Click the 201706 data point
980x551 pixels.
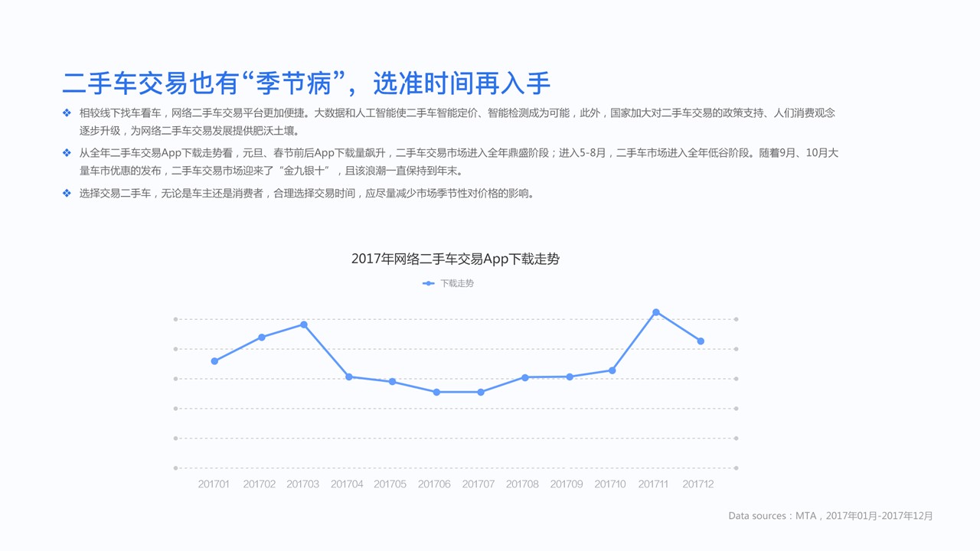[x=436, y=392]
